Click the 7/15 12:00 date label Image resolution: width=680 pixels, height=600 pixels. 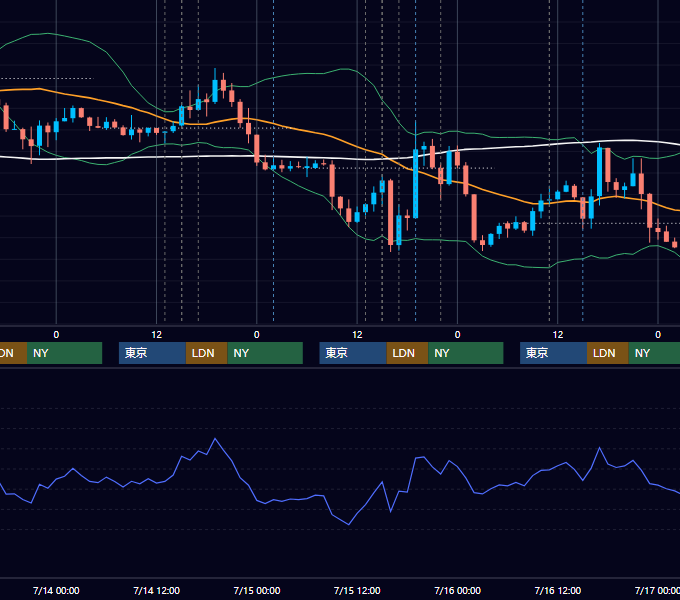coord(357,590)
